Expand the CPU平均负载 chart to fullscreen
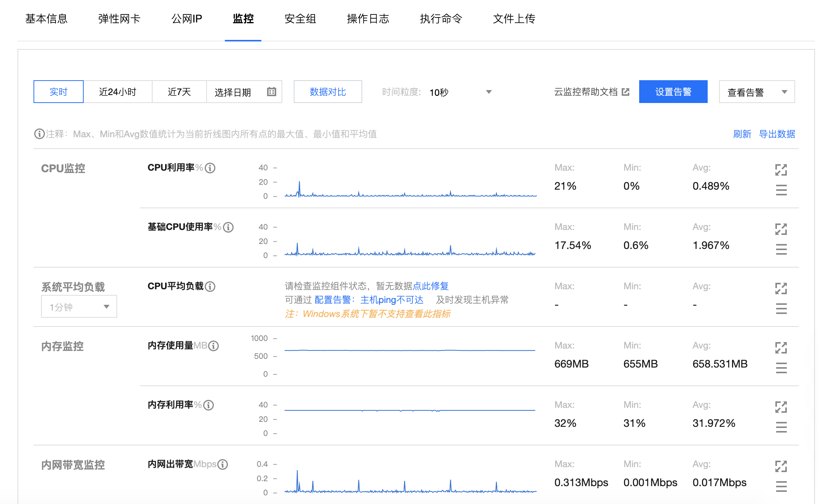The height and width of the screenshot is (504, 818). [781, 288]
